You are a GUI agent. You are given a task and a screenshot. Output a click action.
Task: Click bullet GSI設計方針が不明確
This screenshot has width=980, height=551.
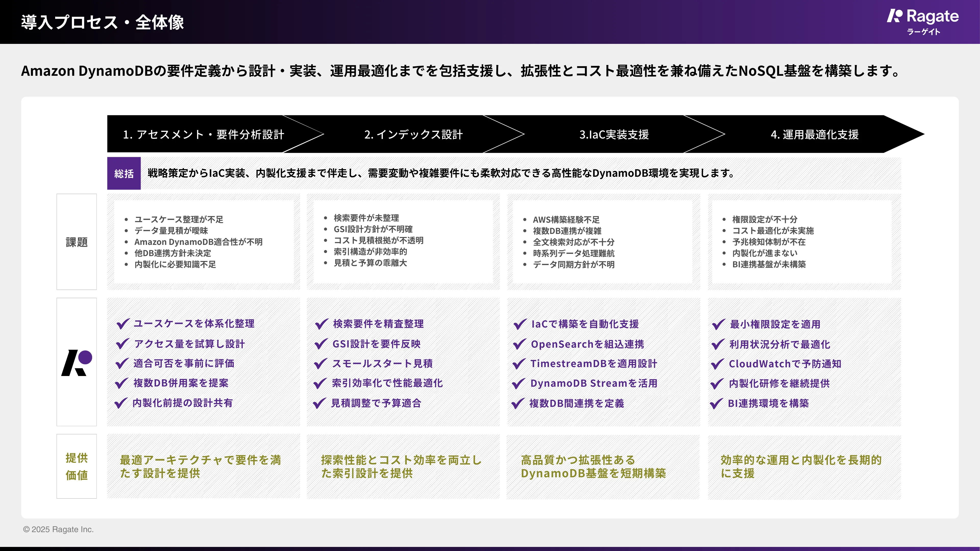coord(373,229)
